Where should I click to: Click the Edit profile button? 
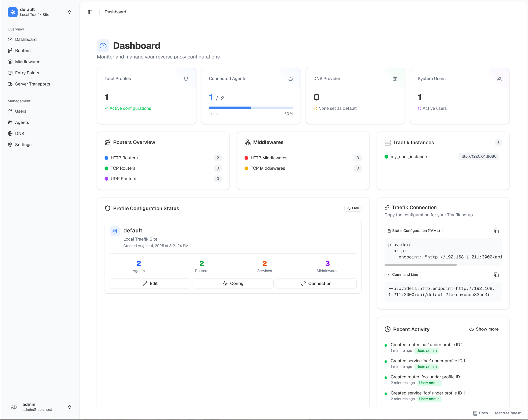coord(150,283)
